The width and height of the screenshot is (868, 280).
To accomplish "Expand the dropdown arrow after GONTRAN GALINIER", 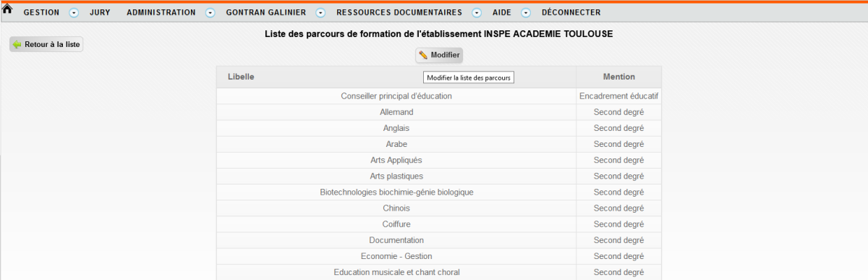I will pos(320,13).
